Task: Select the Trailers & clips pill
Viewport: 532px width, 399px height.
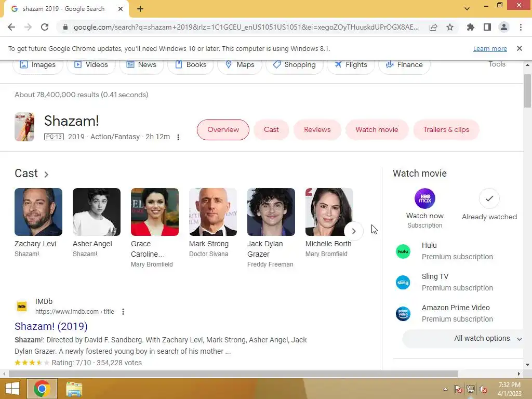Action: (x=446, y=129)
